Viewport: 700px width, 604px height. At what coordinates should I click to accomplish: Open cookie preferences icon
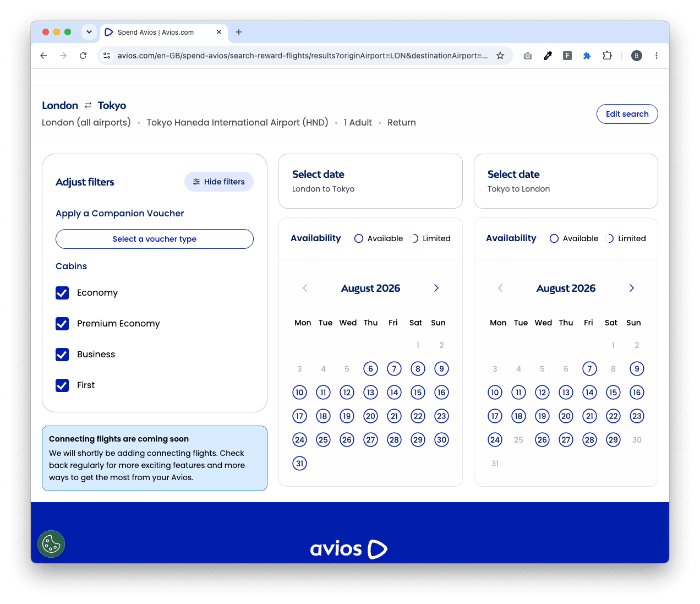[x=51, y=544]
